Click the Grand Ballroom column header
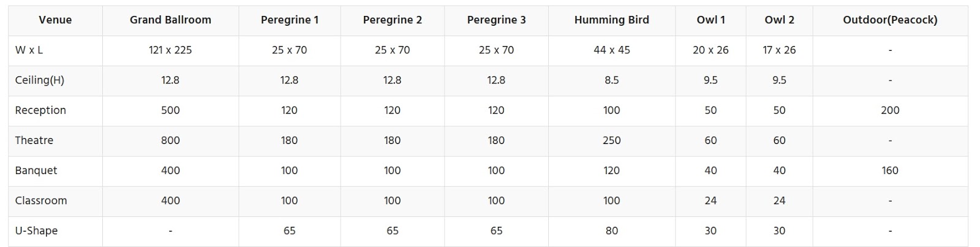 [x=170, y=20]
